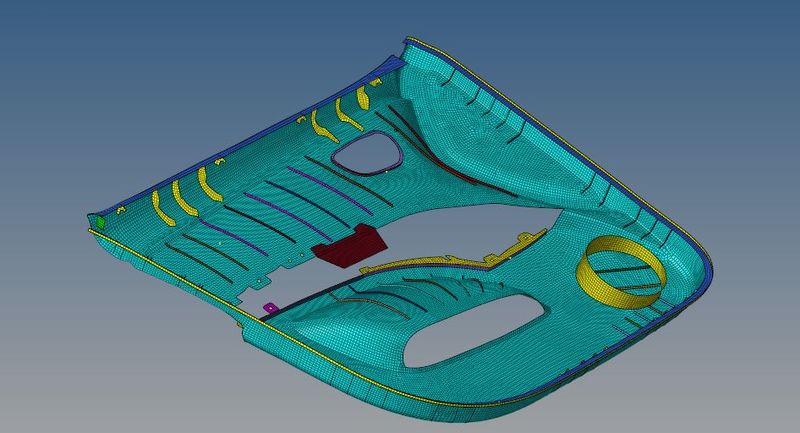This screenshot has width=800, height=433.
Task: Pick the small magenta bracket part
Action: [x=268, y=306]
